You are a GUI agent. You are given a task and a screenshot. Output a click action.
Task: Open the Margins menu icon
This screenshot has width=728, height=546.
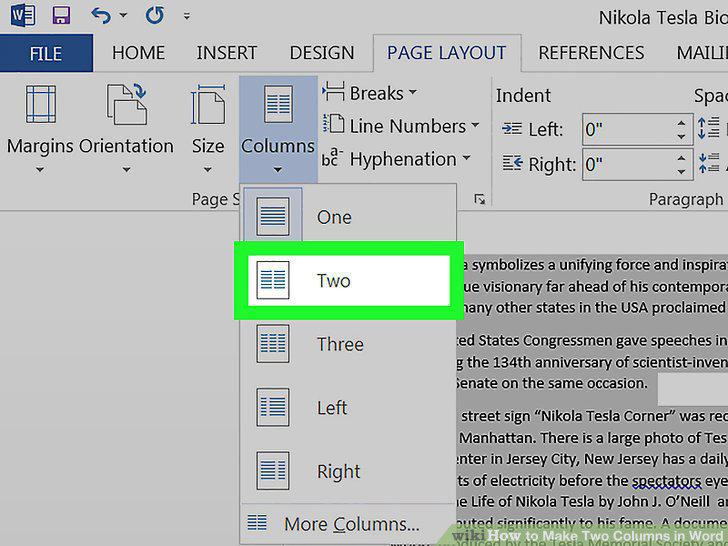[x=40, y=104]
